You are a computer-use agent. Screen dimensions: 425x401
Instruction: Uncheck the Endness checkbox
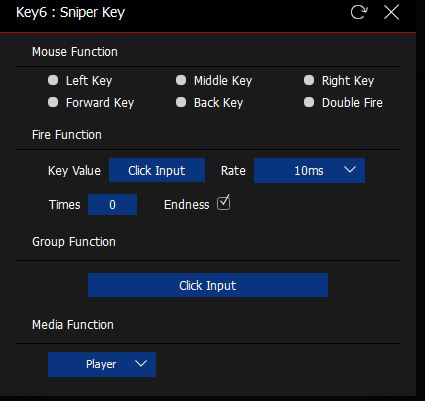point(223,203)
